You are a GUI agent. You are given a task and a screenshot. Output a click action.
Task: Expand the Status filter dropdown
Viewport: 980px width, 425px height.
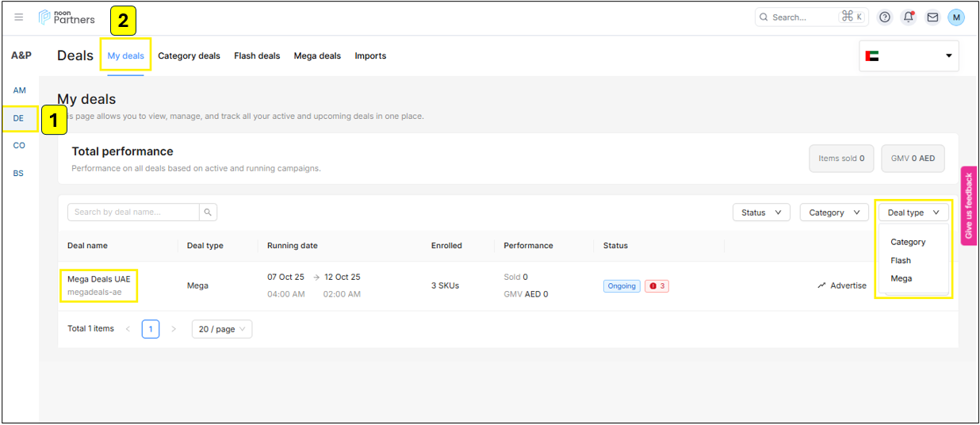click(x=760, y=212)
